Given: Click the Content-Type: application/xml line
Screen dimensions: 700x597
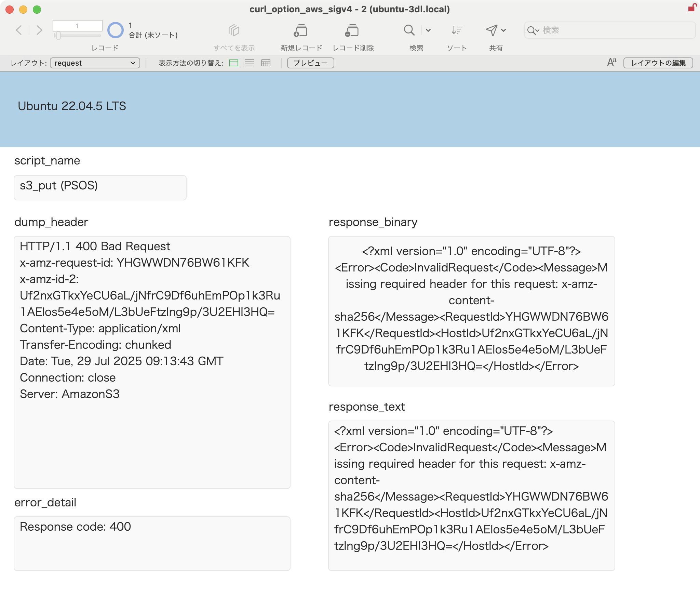Looking at the screenshot, I should point(100,329).
